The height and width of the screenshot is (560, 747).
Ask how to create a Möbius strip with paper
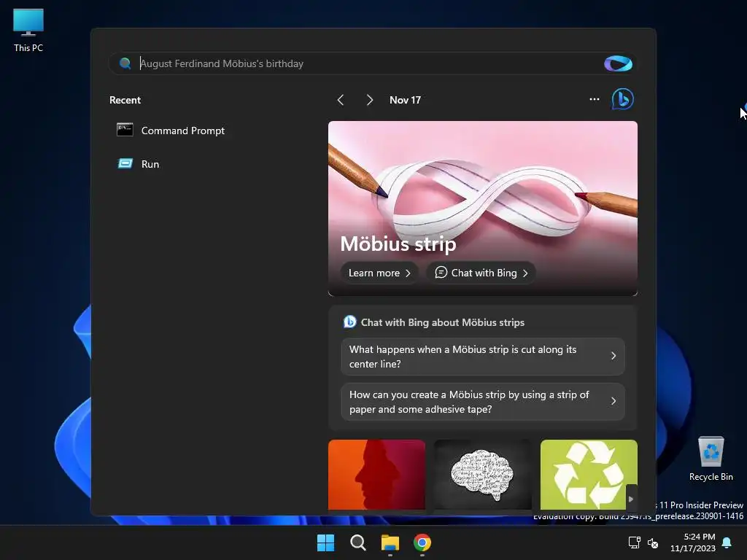coord(483,402)
